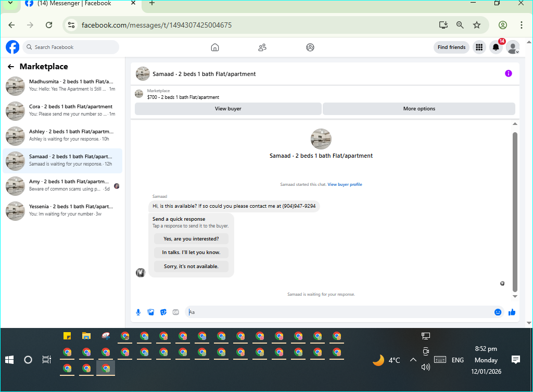Send a voice clip with microphone icon
The height and width of the screenshot is (392, 533).
[138, 312]
